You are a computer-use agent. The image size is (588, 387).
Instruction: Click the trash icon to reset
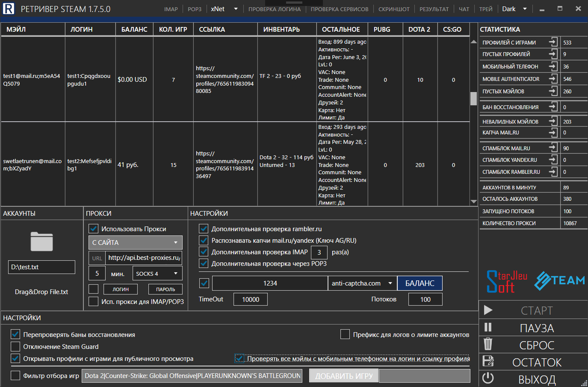click(x=488, y=344)
